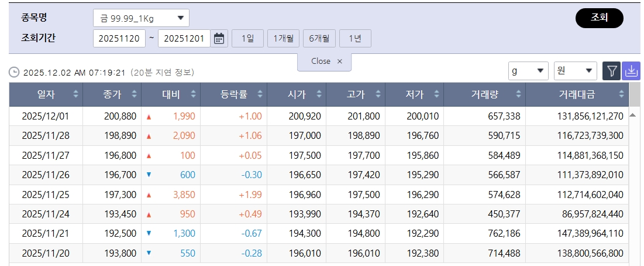Select the 1일 period option
644x266 pixels.
click(x=247, y=39)
